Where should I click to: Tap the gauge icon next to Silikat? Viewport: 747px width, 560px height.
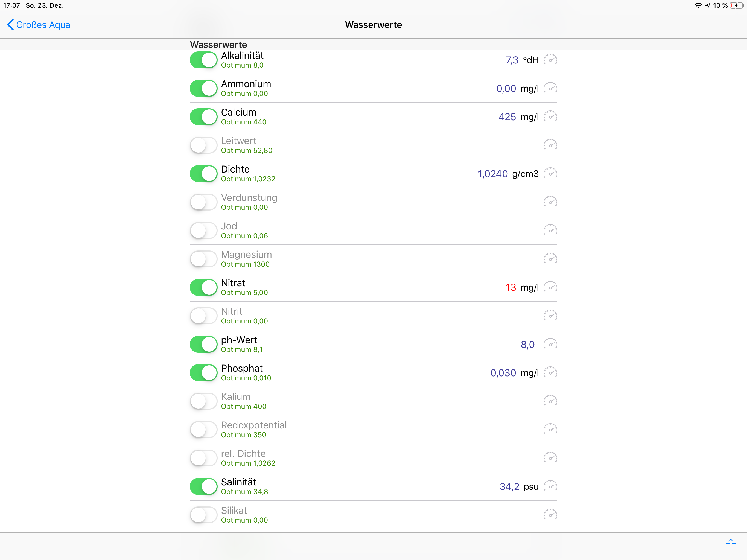coord(550,515)
